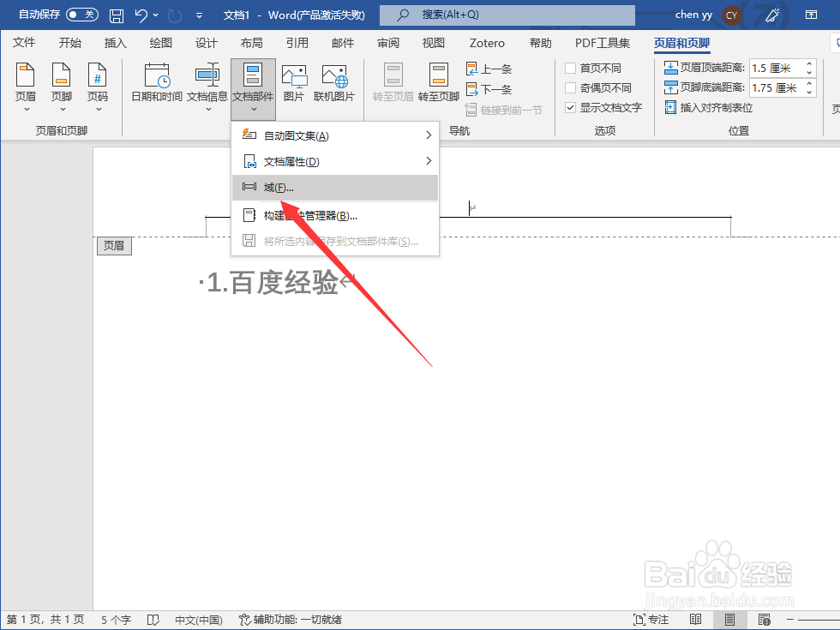Viewport: 840px width, 630px height.
Task: Click the 转至页脚 icon
Action: coord(438,82)
